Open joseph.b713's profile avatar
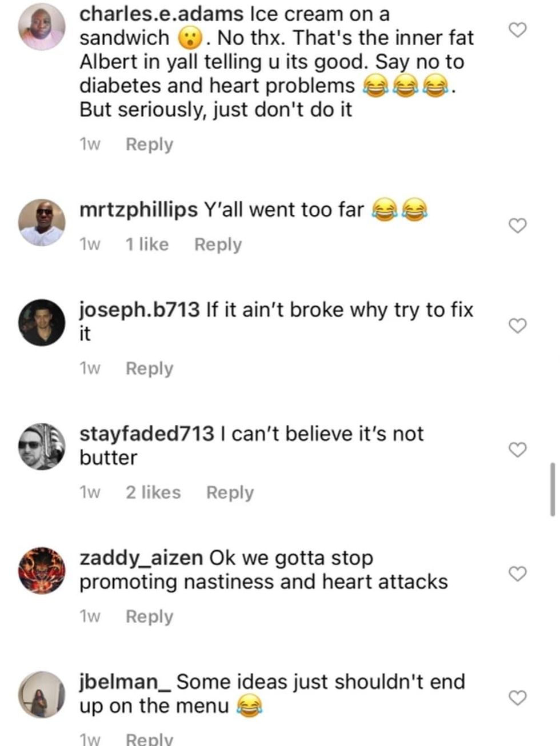The width and height of the screenshot is (560, 746). pyautogui.click(x=42, y=321)
